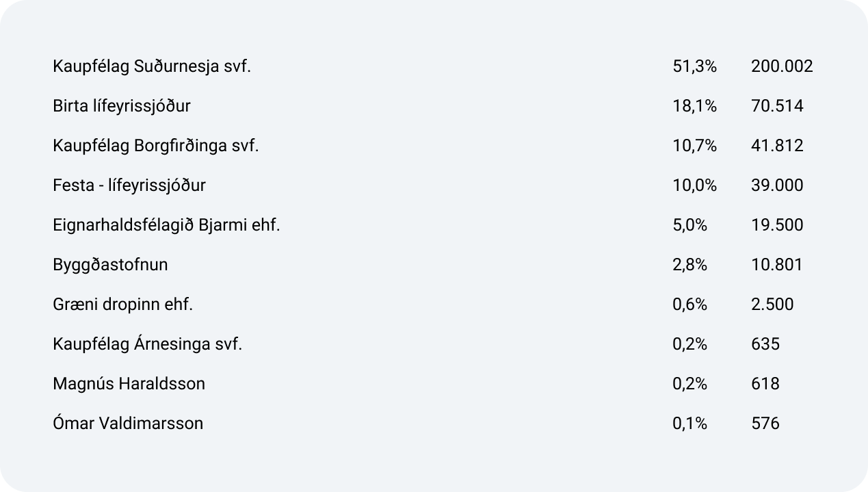This screenshot has height=492, width=868.
Task: Select Festa - lífeyrissjóður shareholder
Action: [129, 185]
